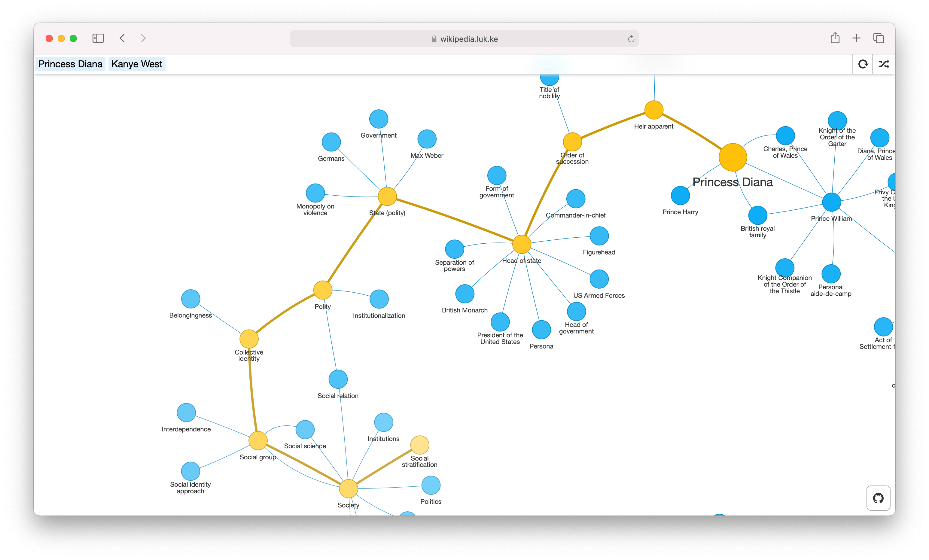Screen dimensions: 929x560
Task: Select the Social group node
Action: pos(258,440)
